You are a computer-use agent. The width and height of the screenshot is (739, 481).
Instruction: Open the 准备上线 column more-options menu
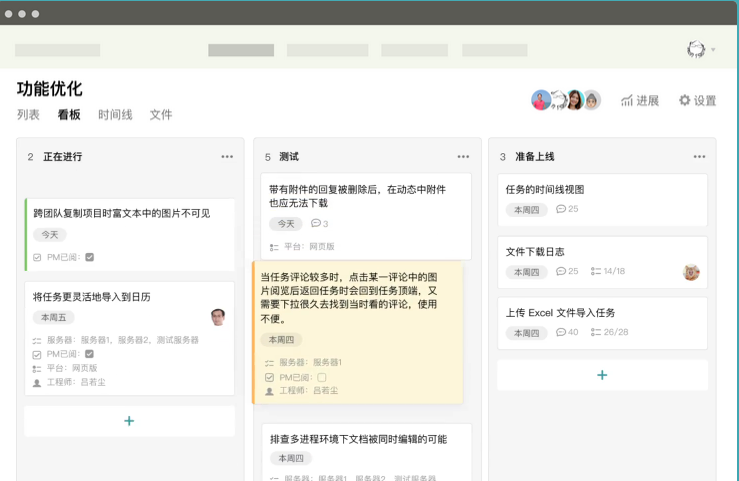[x=699, y=156]
